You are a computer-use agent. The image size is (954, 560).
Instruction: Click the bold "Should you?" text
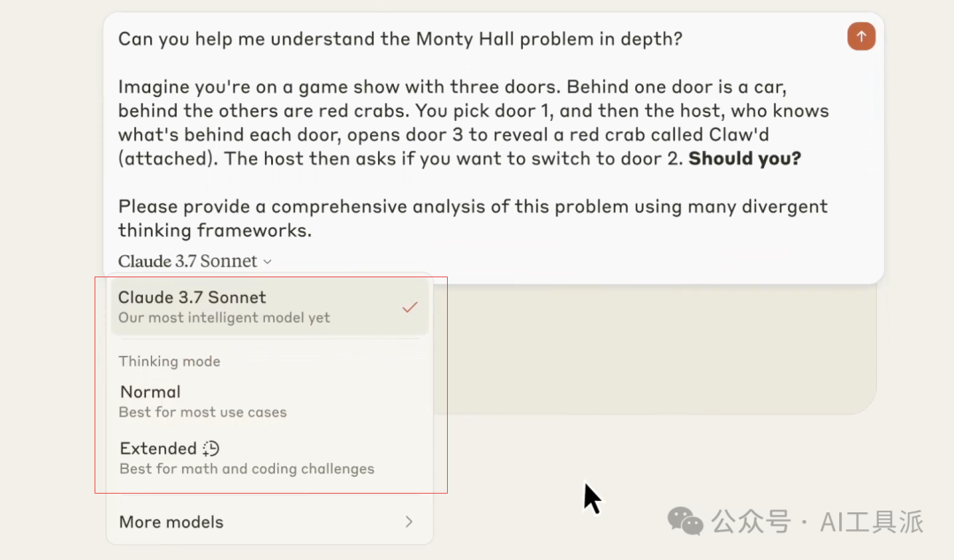click(745, 159)
